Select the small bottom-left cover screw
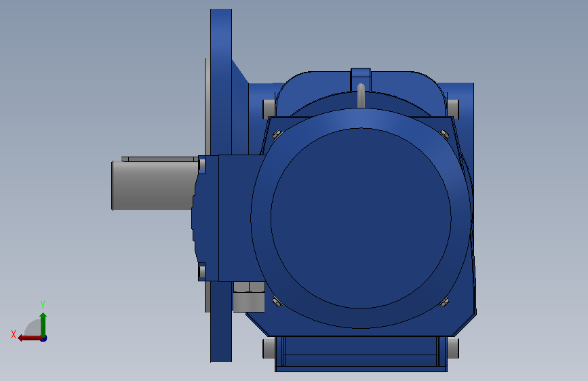 277,301
